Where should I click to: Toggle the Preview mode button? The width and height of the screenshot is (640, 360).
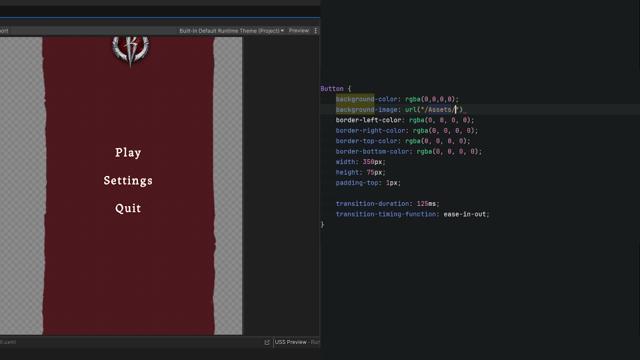[299, 31]
